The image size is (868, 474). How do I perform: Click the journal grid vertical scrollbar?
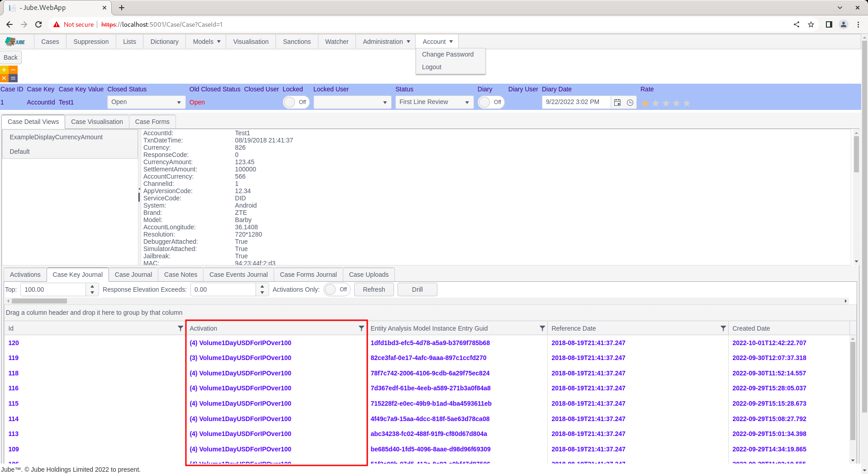click(x=853, y=391)
